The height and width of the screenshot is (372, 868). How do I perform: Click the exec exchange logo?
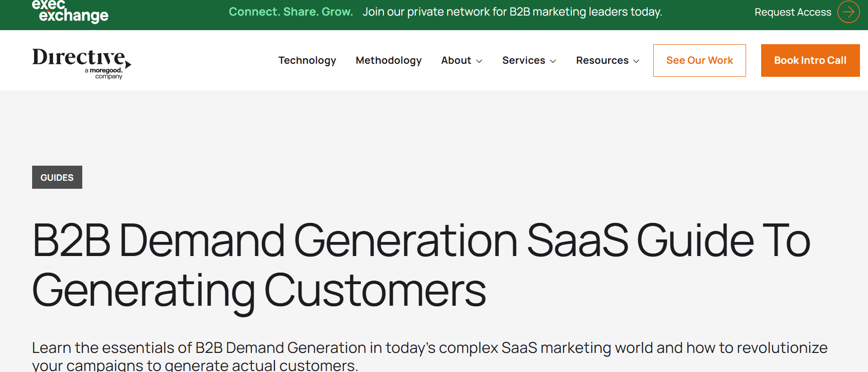(70, 11)
